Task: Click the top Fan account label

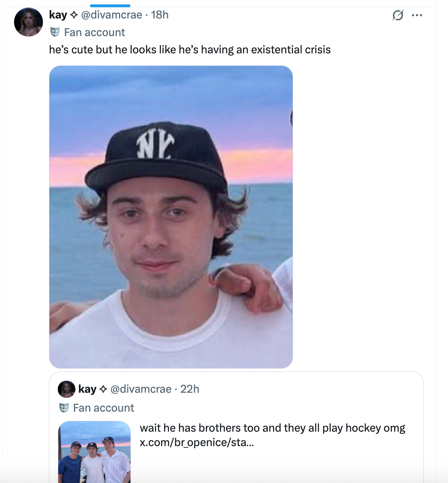Action: [94, 32]
